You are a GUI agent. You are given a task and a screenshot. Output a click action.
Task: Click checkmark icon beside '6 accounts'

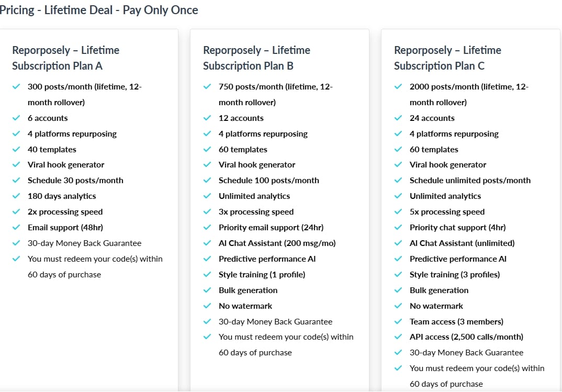(16, 118)
